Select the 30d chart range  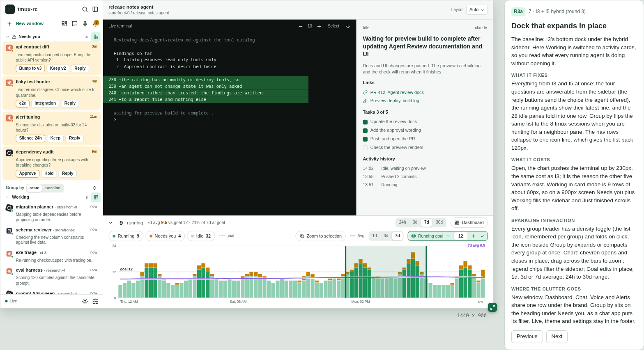pos(439,222)
